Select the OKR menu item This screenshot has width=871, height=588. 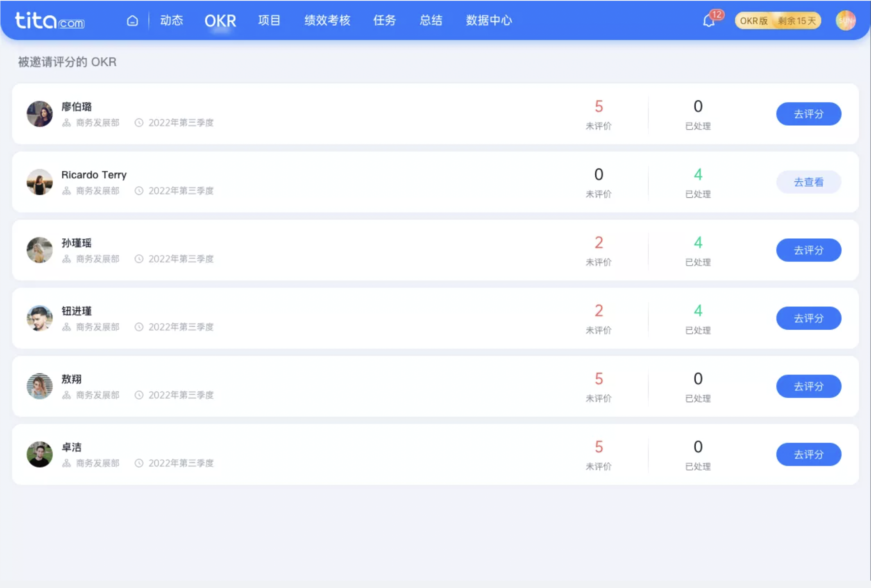(x=220, y=20)
